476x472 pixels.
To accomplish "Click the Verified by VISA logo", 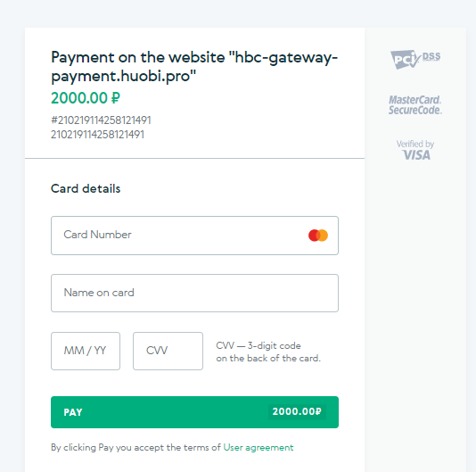I will point(415,150).
